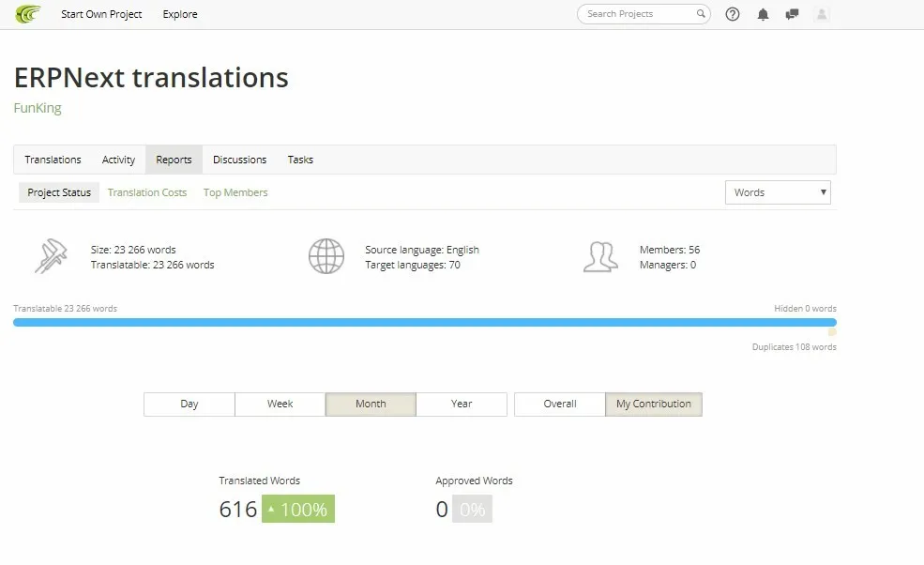The width and height of the screenshot is (924, 565).
Task: Open FunKing owner profile link
Action: [38, 108]
